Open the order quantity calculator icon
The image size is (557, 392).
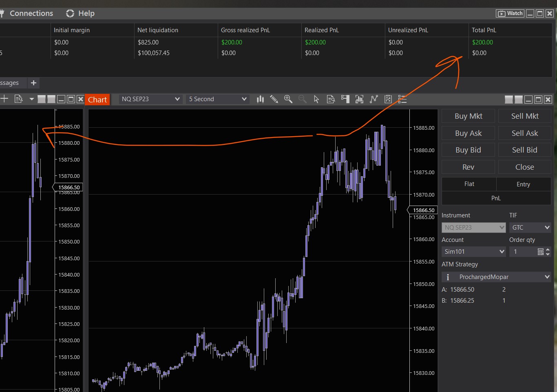[x=540, y=252]
